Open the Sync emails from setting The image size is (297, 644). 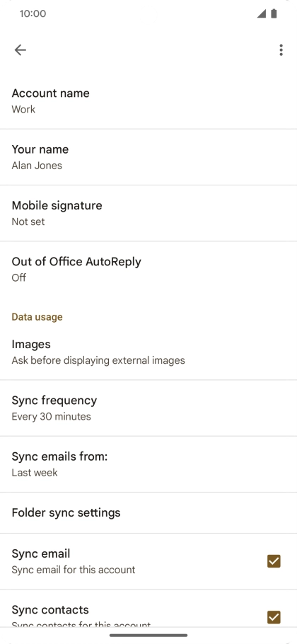coord(148,464)
